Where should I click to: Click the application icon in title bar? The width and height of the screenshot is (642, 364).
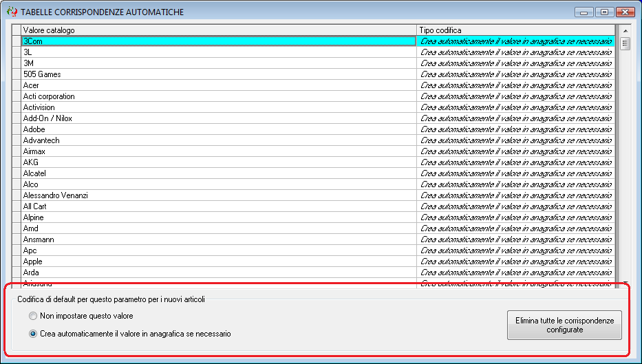[12, 12]
